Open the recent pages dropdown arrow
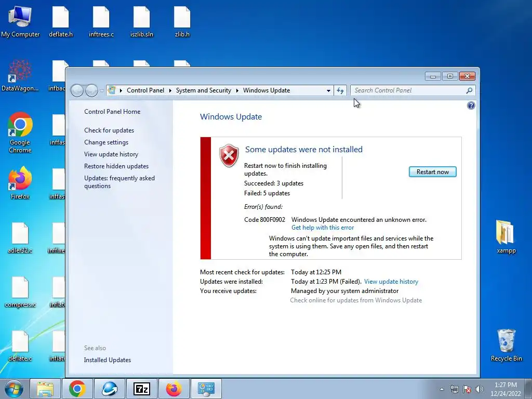This screenshot has width=532, height=399. [102, 91]
